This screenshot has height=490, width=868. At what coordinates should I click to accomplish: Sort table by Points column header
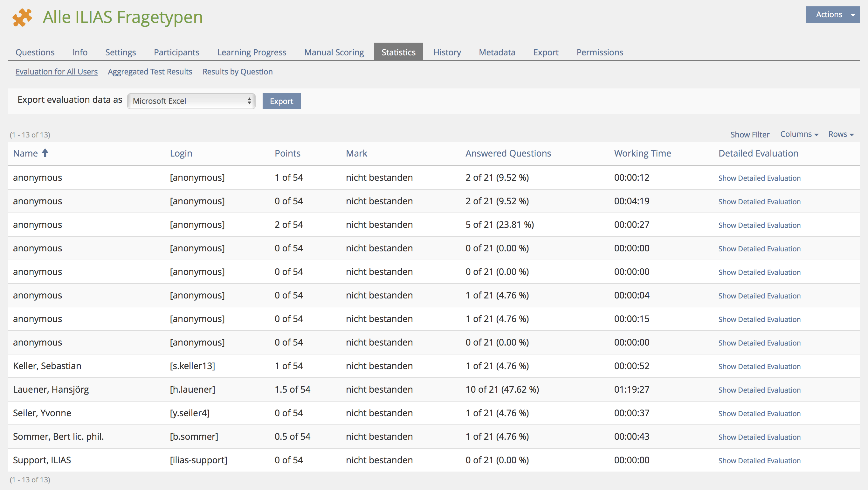point(287,153)
